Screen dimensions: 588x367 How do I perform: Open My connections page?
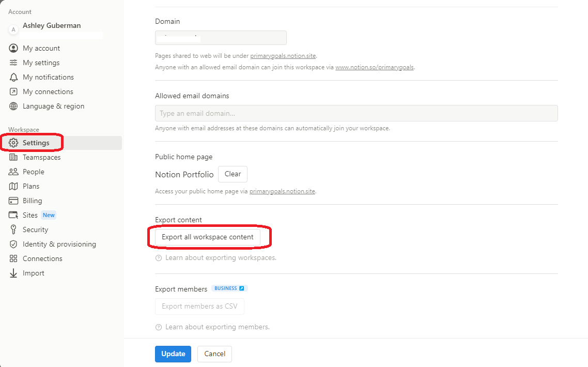pyautogui.click(x=47, y=91)
